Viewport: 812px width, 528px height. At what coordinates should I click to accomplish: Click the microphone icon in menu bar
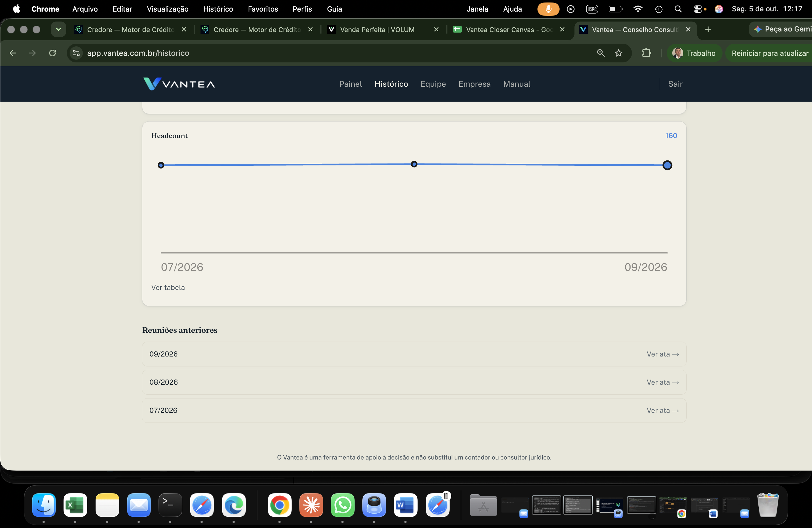coord(548,9)
